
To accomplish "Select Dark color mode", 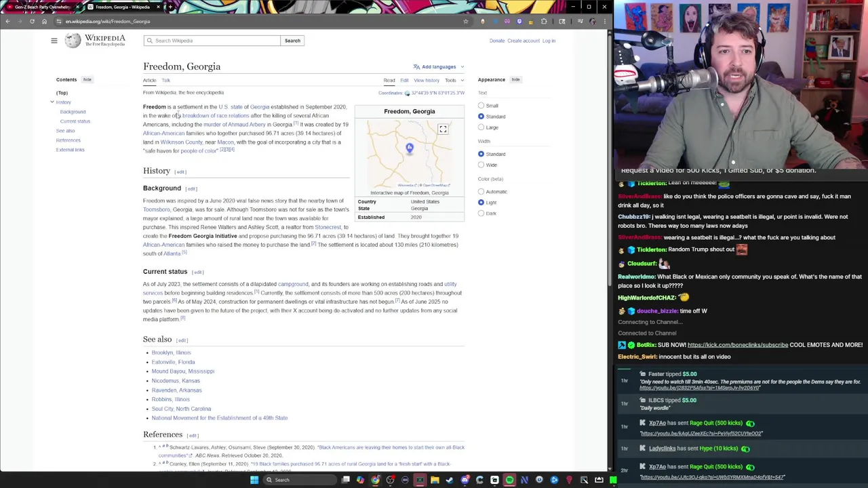I will coord(481,213).
